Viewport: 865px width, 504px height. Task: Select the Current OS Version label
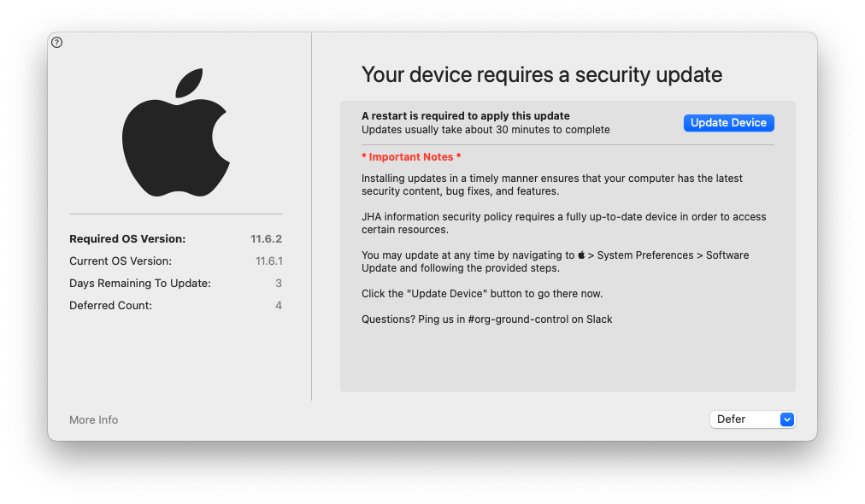coord(121,261)
